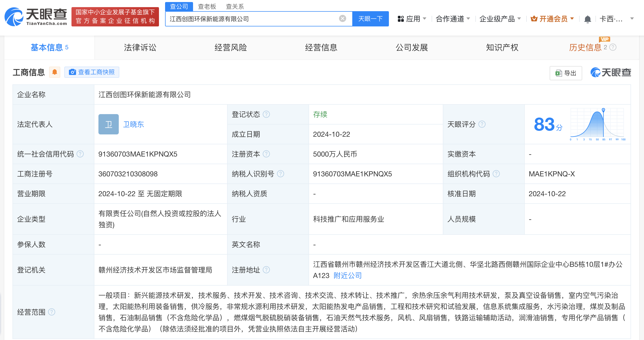Click the TianYanCha logo in header
Viewport: 644px width, 340px height.
tap(36, 17)
